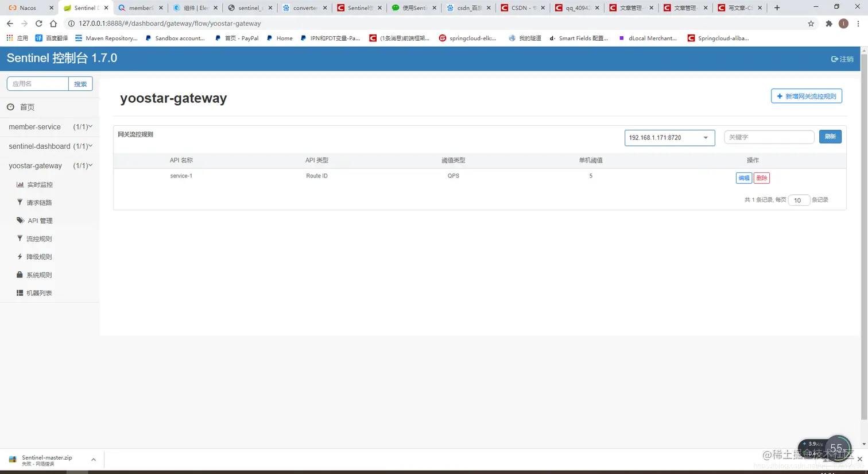Switch to the 写文章 browser tab
The height and width of the screenshot is (474, 868).
pyautogui.click(x=740, y=8)
